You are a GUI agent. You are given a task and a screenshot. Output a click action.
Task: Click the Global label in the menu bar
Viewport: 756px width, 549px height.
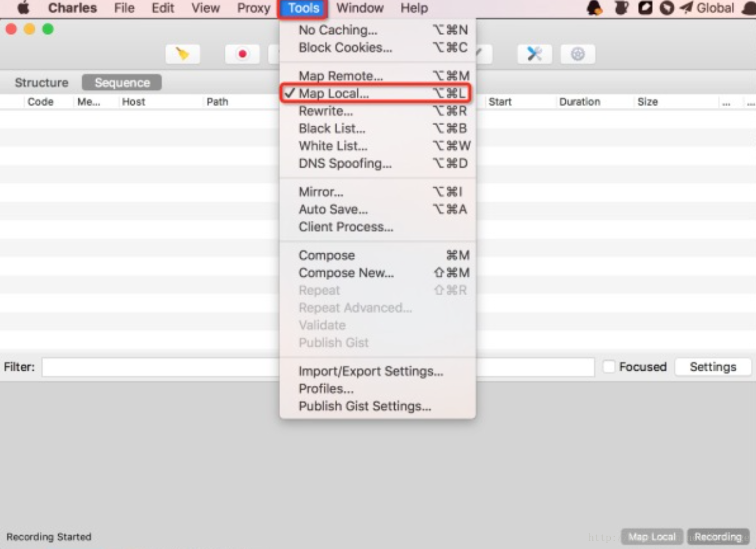715,8
